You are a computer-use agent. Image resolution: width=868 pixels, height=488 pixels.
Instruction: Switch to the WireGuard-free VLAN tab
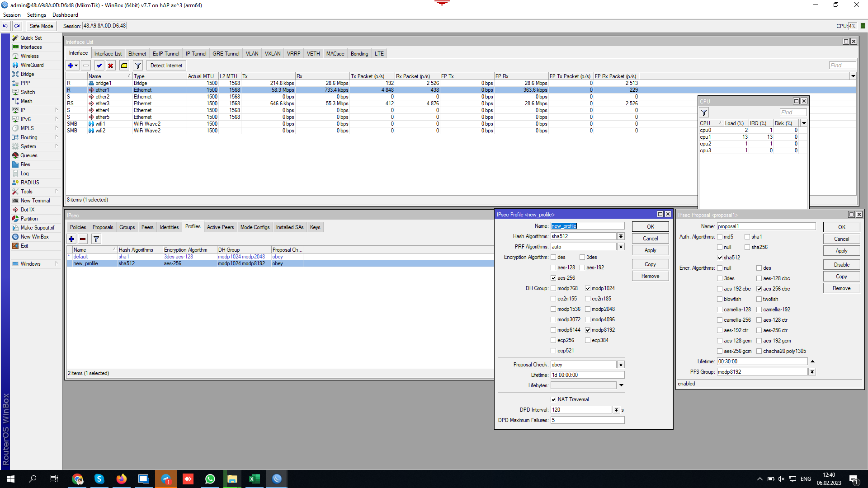[252, 54]
